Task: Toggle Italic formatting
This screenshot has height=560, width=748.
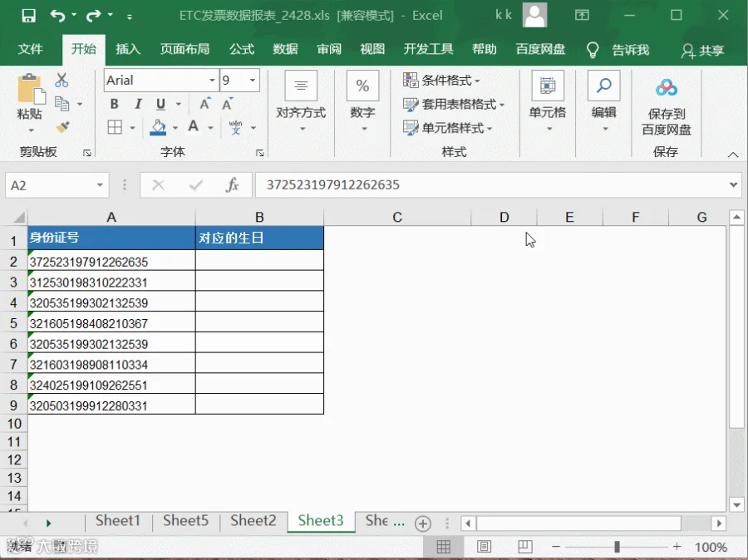Action: [138, 104]
